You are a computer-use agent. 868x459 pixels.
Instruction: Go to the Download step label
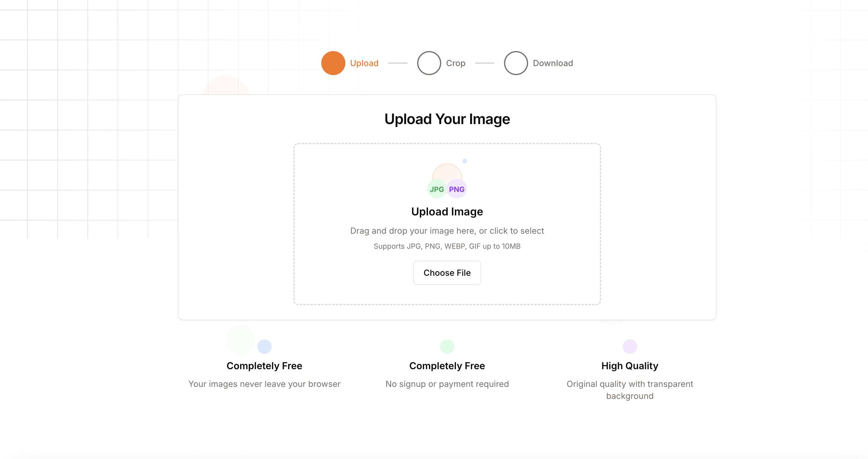tap(553, 63)
